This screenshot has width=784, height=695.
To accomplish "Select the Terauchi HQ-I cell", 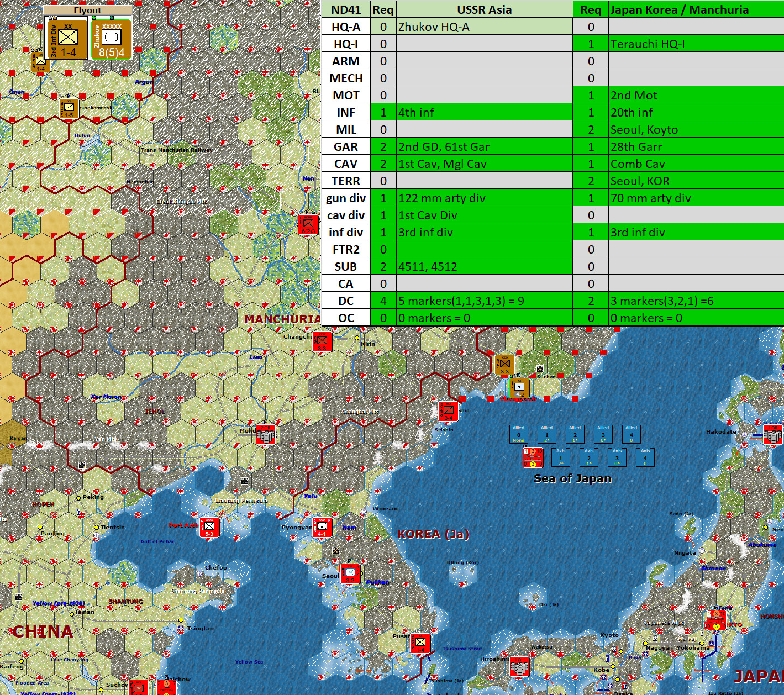I will (696, 44).
